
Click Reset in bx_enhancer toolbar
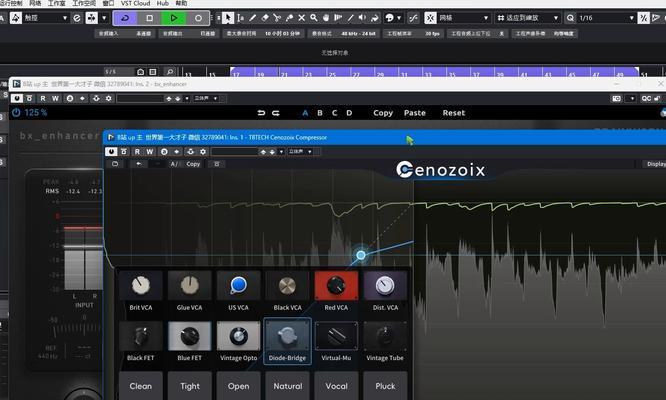click(454, 113)
